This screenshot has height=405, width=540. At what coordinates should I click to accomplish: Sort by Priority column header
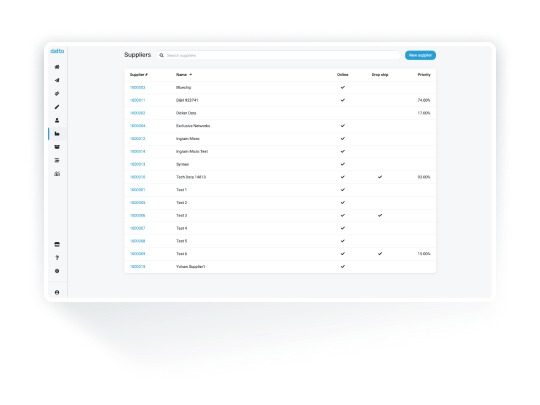424,75
